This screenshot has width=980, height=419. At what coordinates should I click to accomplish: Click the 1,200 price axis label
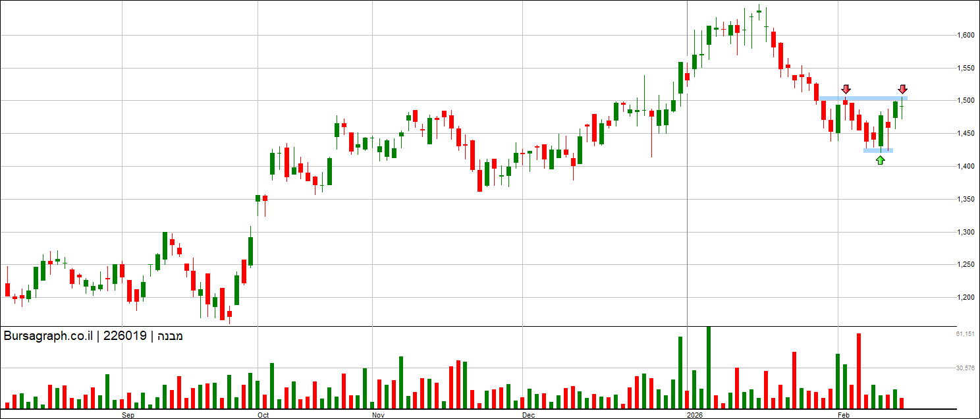(966, 298)
